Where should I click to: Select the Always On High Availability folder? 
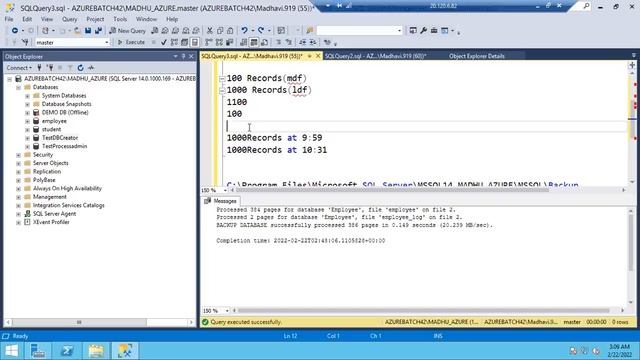(67, 189)
